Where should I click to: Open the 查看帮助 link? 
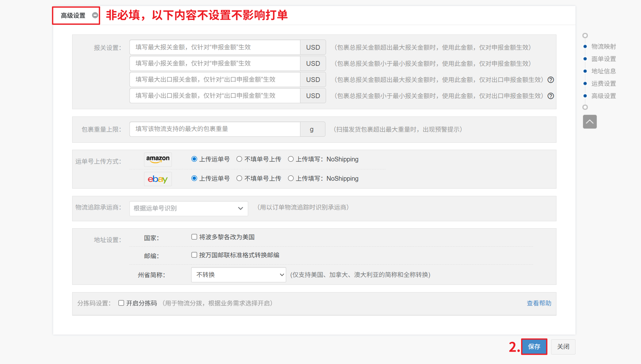coord(539,303)
